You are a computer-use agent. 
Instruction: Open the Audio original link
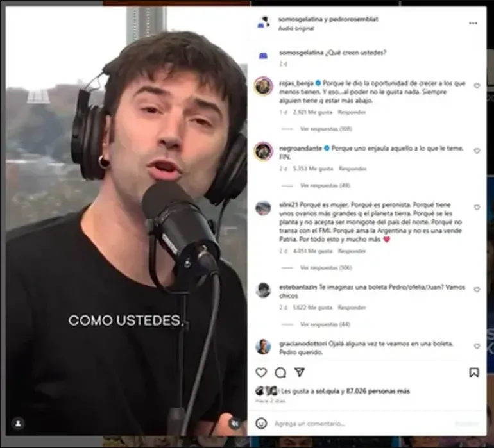296,28
